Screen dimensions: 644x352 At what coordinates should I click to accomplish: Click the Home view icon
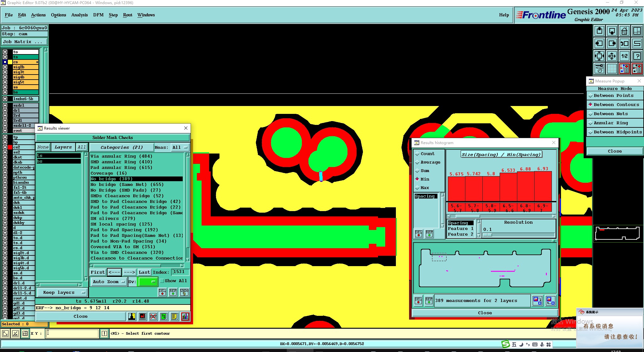pos(624,31)
